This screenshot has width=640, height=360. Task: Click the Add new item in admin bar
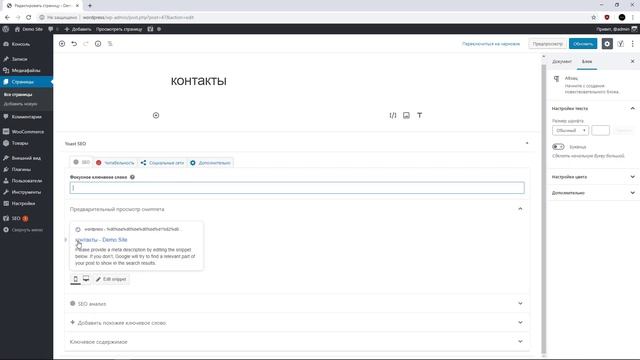click(78, 29)
